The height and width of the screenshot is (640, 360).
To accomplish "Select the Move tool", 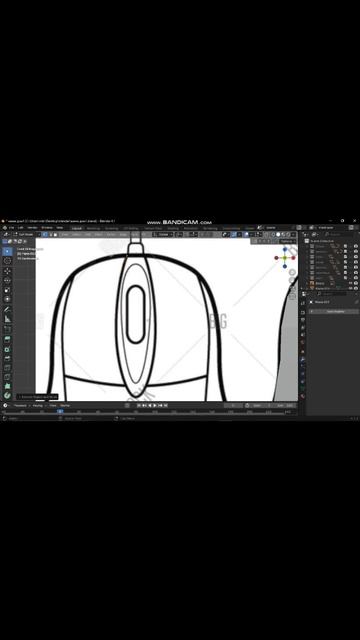I will click(7, 271).
